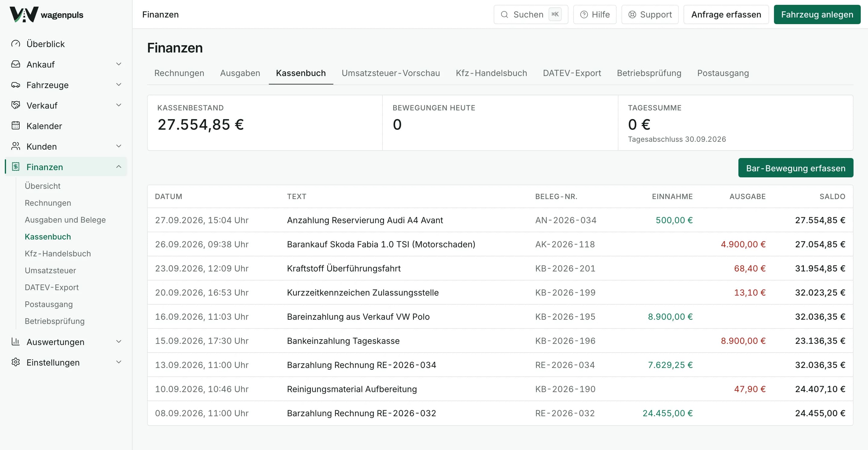The width and height of the screenshot is (868, 450).
Task: Click Beleg-Nr. AK-2026-118
Action: pyautogui.click(x=565, y=244)
